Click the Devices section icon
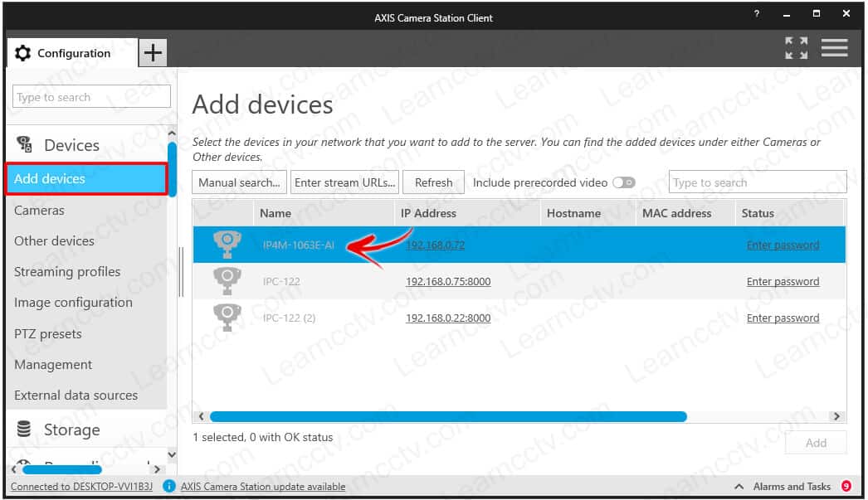 click(24, 145)
